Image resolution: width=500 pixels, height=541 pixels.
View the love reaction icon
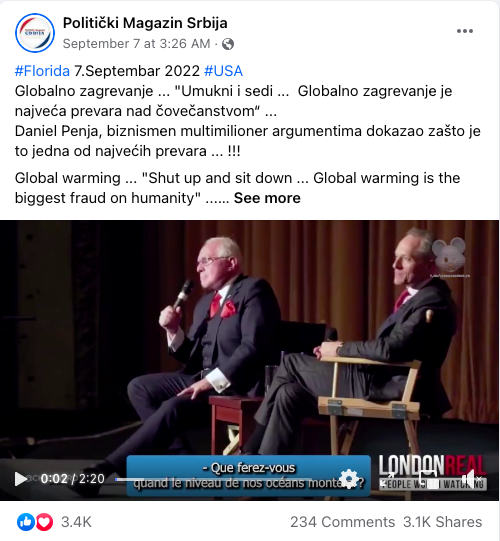[44, 522]
